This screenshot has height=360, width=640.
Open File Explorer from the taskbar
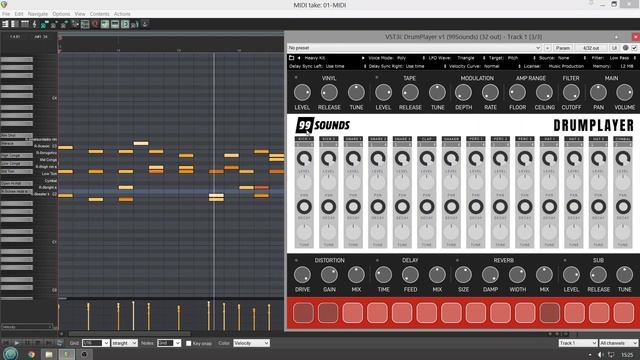49,354
